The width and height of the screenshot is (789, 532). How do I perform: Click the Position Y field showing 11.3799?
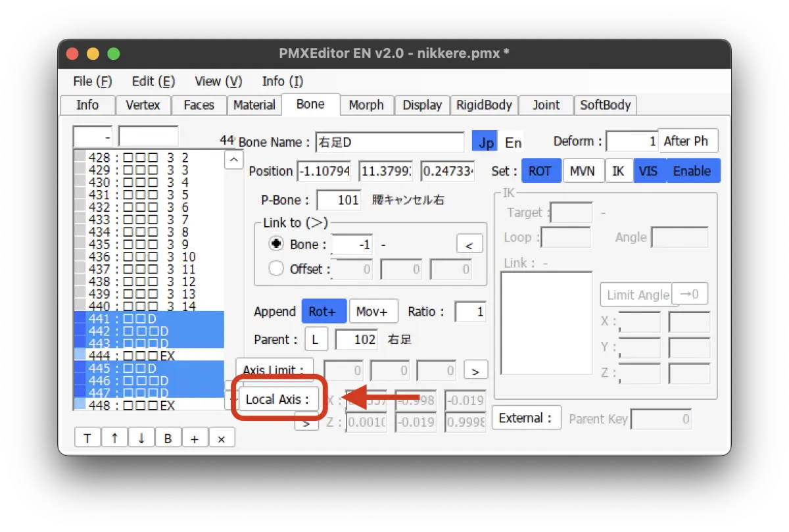point(385,171)
